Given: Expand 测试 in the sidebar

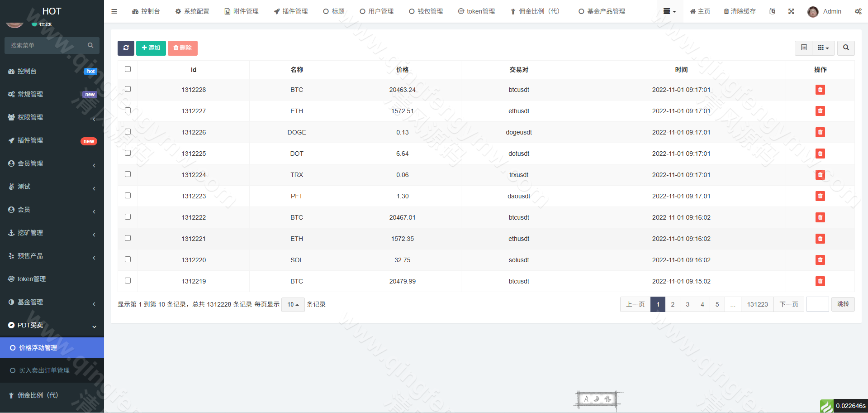Looking at the screenshot, I should tap(52, 187).
